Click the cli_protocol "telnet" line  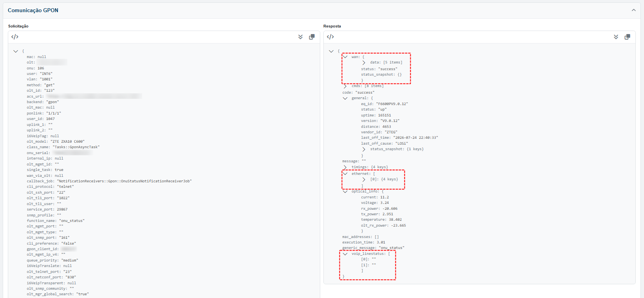click(50, 187)
